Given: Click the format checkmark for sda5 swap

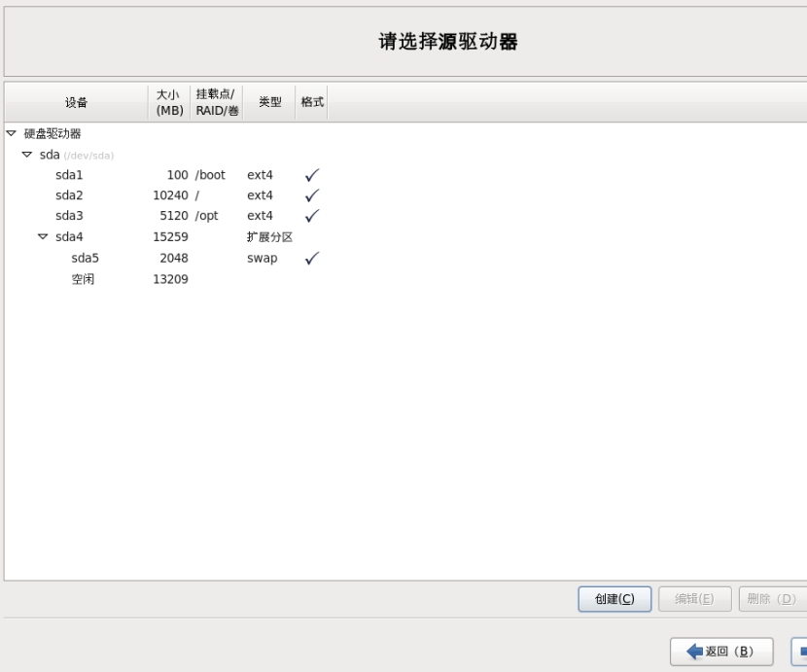Looking at the screenshot, I should 312,259.
